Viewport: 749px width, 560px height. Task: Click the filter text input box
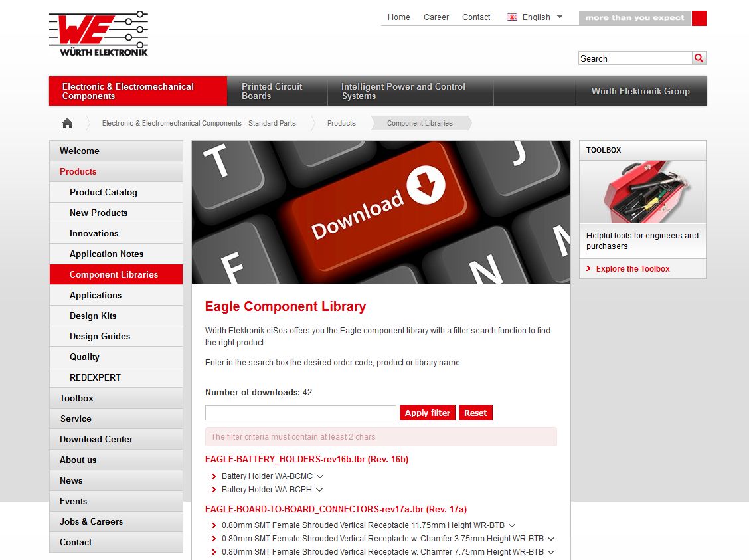(301, 413)
